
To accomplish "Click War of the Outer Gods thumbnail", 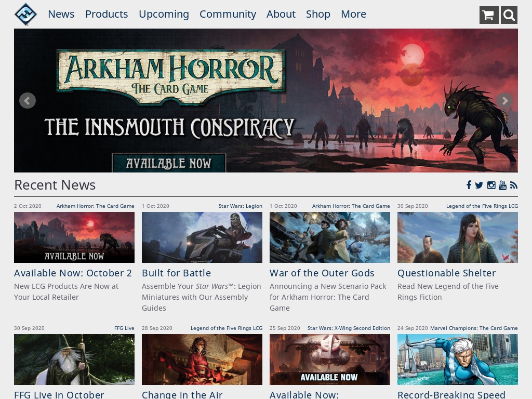I will [x=330, y=237].
